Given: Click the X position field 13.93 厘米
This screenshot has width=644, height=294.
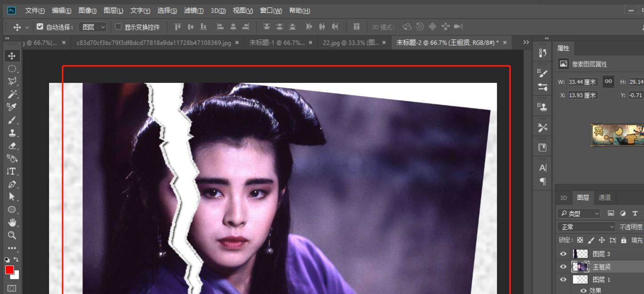Looking at the screenshot, I should pyautogui.click(x=583, y=95).
